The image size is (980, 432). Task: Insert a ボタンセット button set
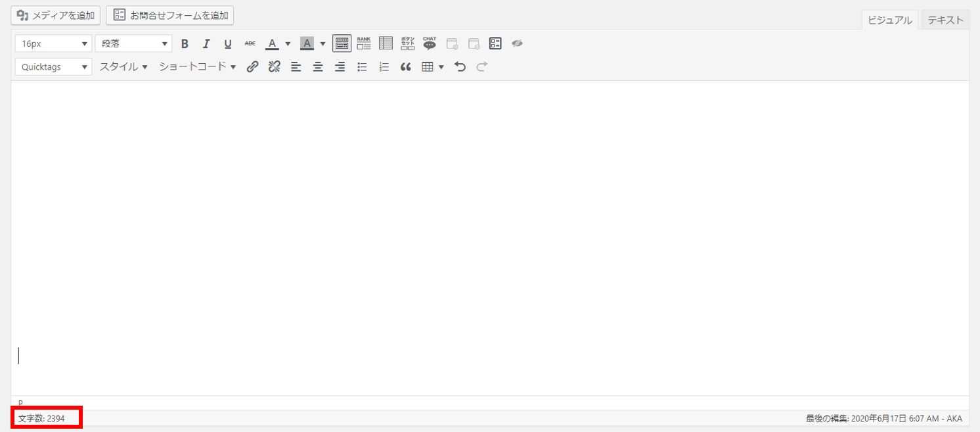click(407, 44)
